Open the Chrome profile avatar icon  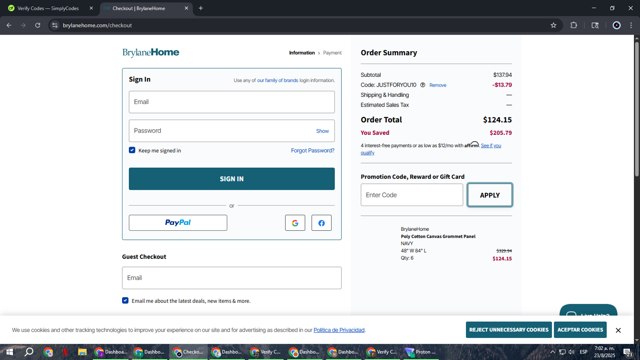(x=616, y=25)
